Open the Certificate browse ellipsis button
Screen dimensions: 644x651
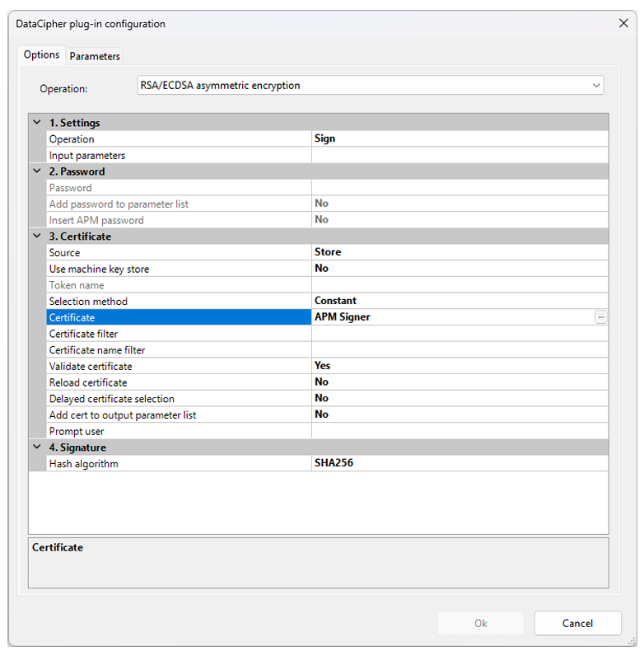[x=601, y=317]
